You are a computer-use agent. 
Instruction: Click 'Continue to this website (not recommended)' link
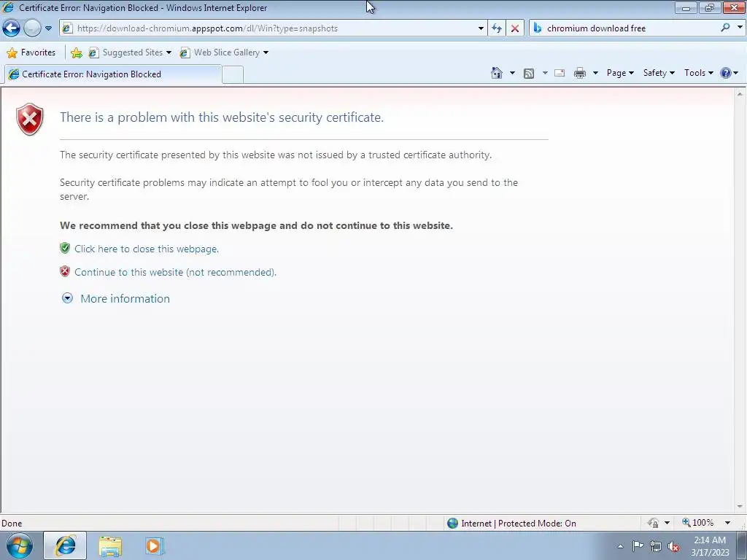pyautogui.click(x=175, y=272)
